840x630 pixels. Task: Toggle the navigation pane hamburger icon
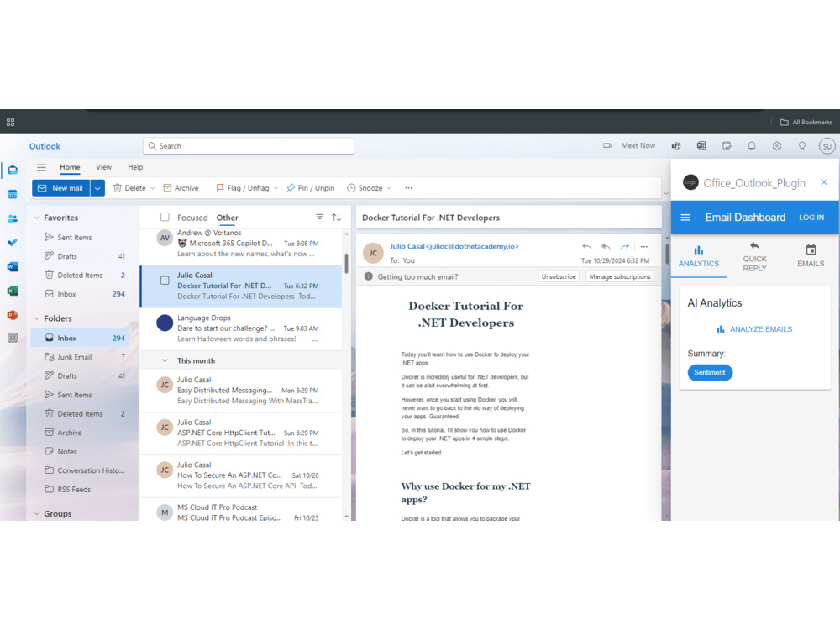41,167
